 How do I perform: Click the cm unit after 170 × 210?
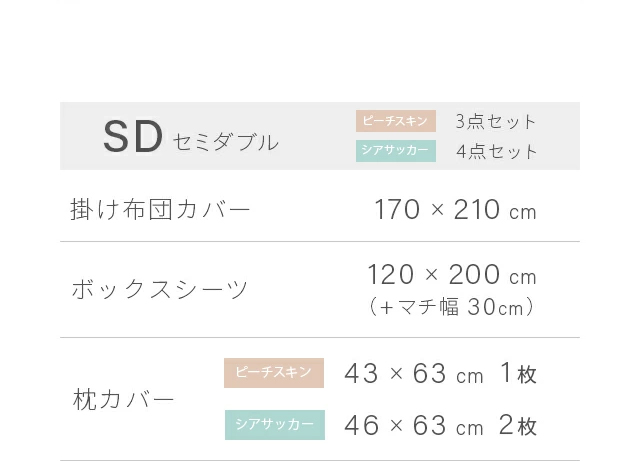523,213
